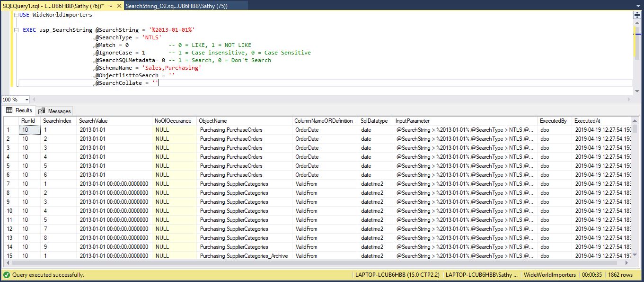Click the ValidFrom cell in row 12
The image size is (644, 282).
(x=325, y=229)
